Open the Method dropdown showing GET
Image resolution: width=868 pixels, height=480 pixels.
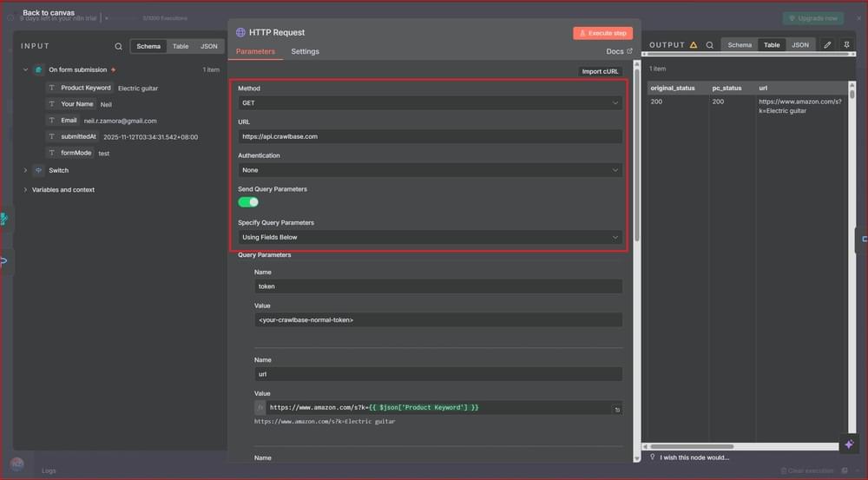point(430,103)
